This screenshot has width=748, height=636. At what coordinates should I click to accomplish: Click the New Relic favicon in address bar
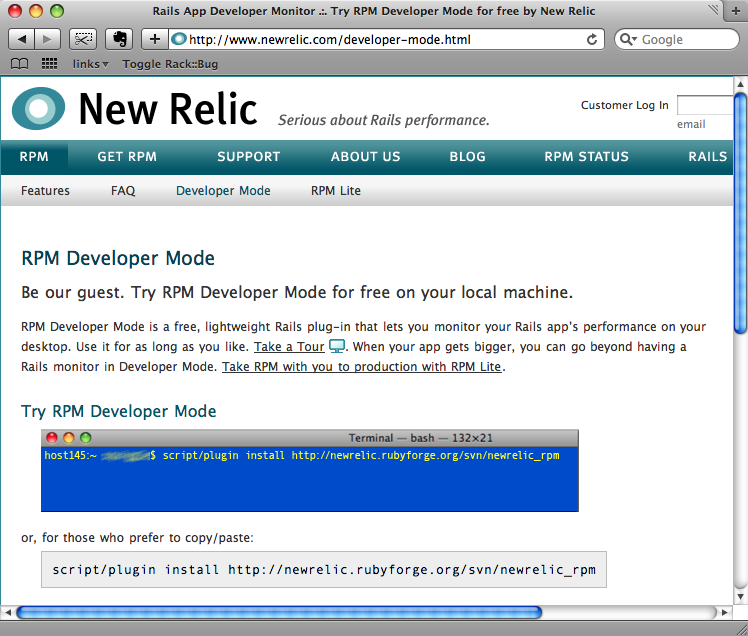pyautogui.click(x=178, y=39)
